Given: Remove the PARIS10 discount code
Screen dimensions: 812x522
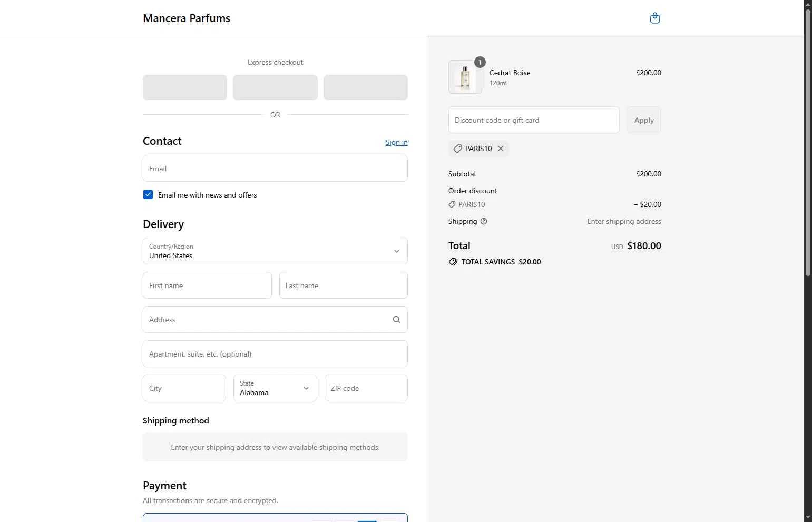Looking at the screenshot, I should coord(501,149).
